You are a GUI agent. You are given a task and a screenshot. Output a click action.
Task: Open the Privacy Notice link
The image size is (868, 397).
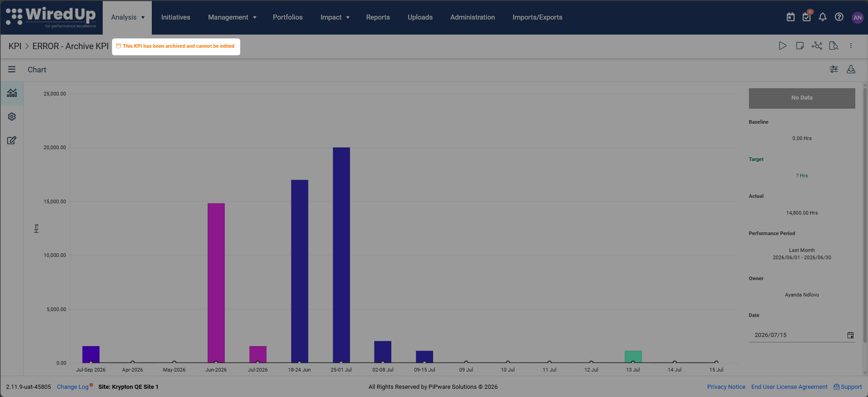click(726, 387)
